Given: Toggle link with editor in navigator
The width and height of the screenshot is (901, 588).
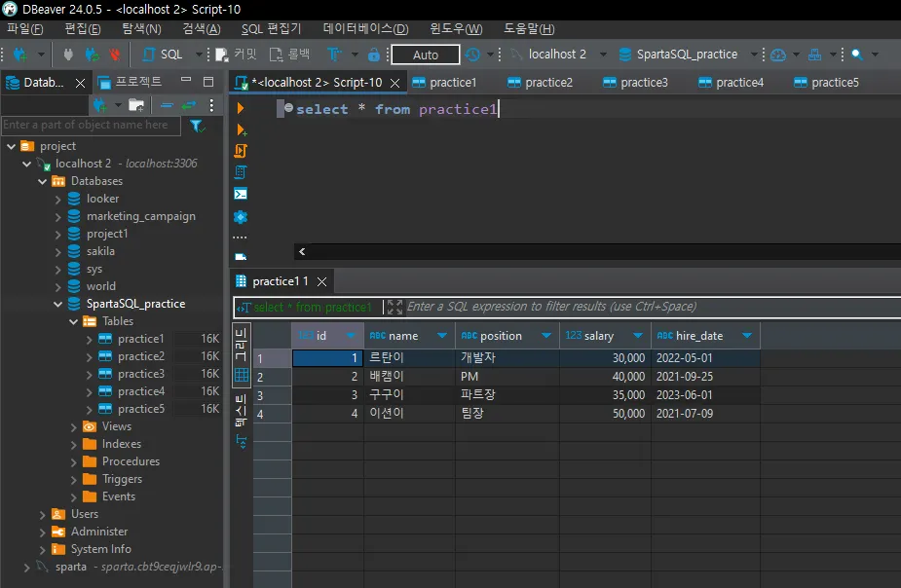Looking at the screenshot, I should click(x=189, y=105).
